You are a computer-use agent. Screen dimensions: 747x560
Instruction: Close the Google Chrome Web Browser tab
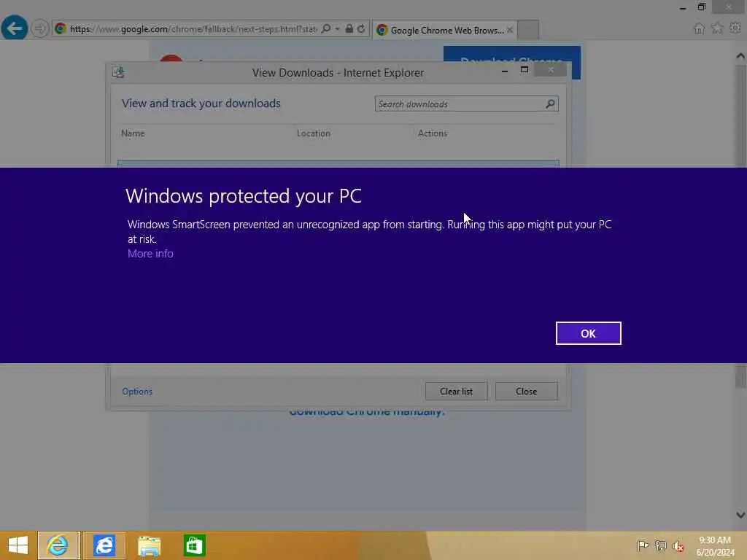[x=510, y=30]
